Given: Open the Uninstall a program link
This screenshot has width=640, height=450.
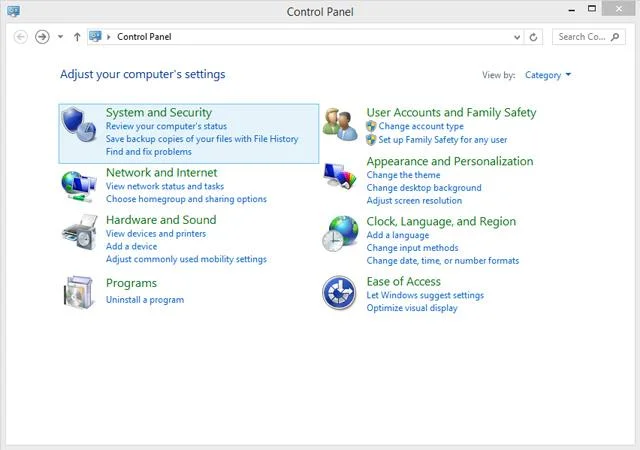Looking at the screenshot, I should [x=145, y=300].
